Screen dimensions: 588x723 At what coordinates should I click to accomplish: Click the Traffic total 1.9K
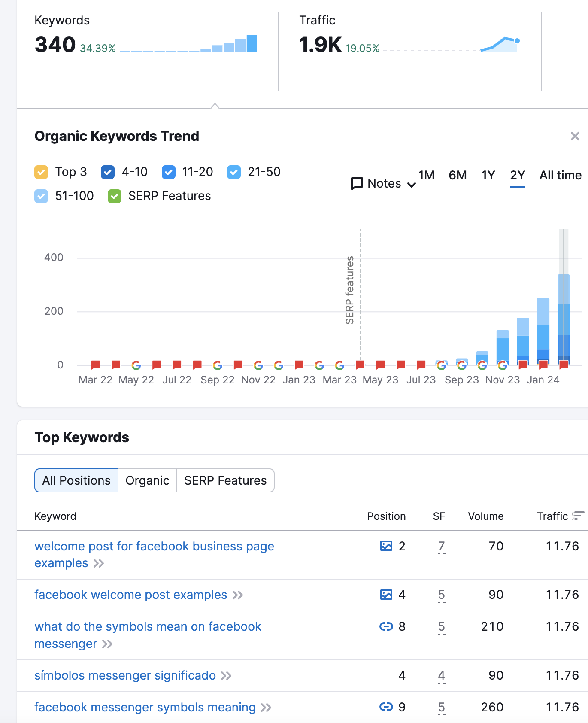320,45
